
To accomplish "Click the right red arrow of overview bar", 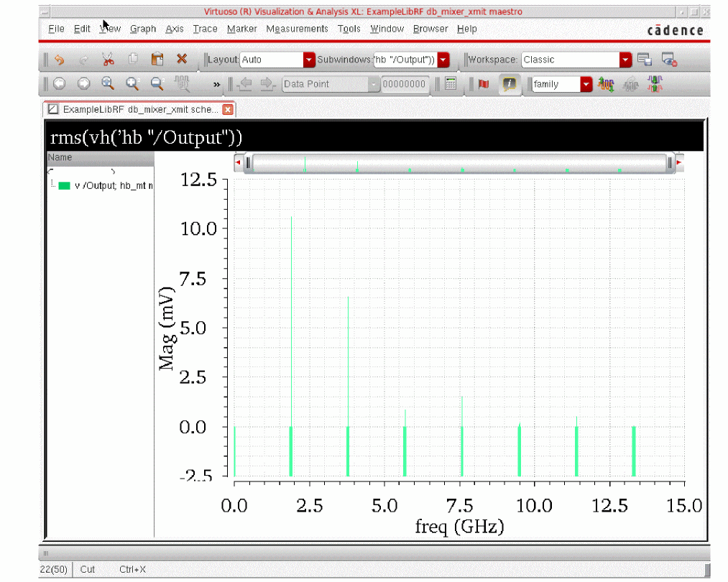I will [679, 162].
